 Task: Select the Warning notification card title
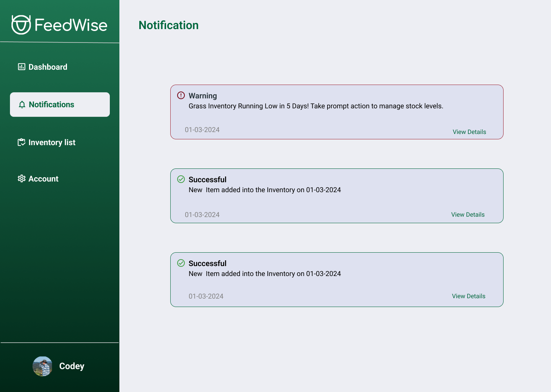(203, 96)
